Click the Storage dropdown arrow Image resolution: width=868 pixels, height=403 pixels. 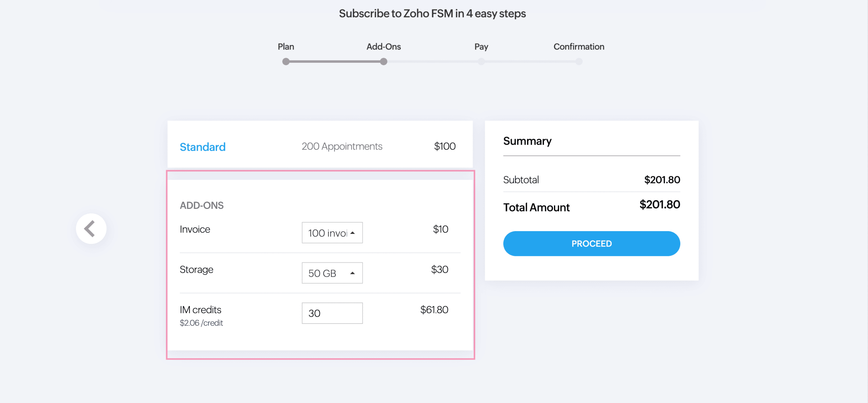pyautogui.click(x=353, y=273)
